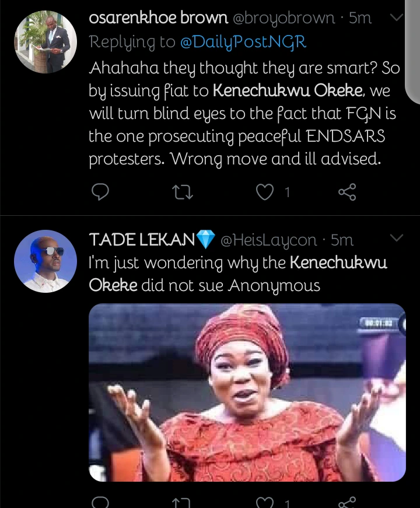Open TADE LEKAN's profile picture
The image size is (420, 508).
point(45,263)
